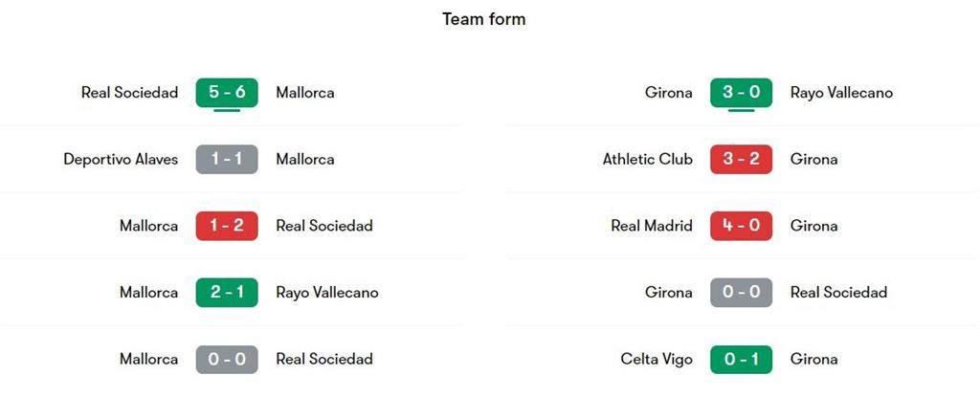This screenshot has height=397, width=980.
Task: Click Girona beside the 3 - 0 score
Action: [669, 93]
